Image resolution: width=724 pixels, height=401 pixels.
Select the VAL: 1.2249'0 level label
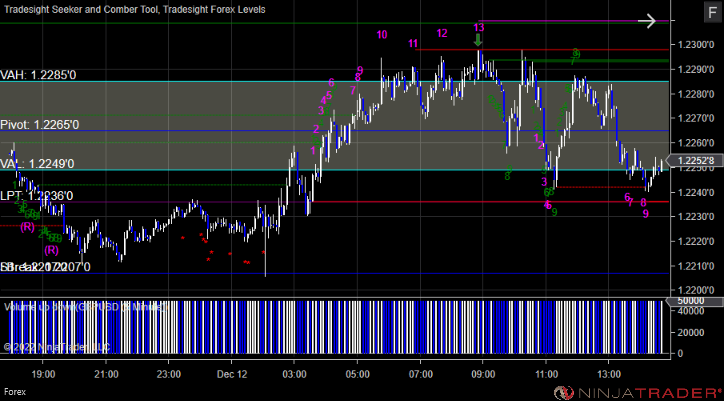click(37, 164)
